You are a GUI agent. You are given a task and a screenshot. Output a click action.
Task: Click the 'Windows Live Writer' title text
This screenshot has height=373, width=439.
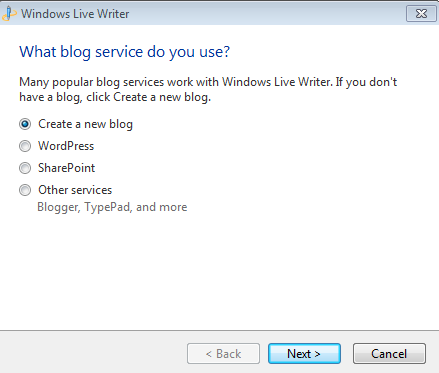click(x=75, y=14)
